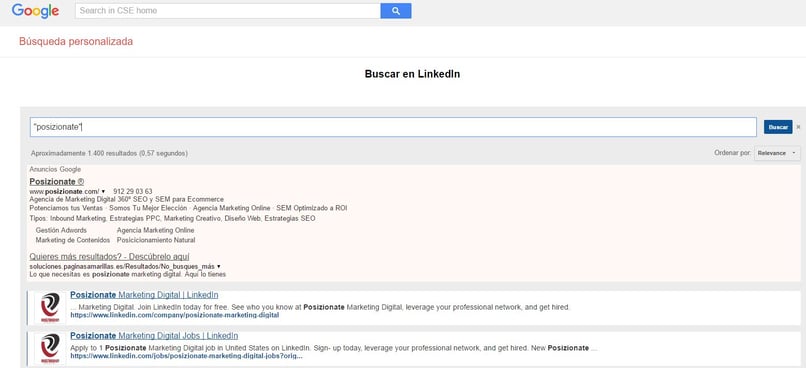Screen dimensions: 806x368
Task: Click 'Lo que necesitas es posizionate' description
Action: pos(127,274)
